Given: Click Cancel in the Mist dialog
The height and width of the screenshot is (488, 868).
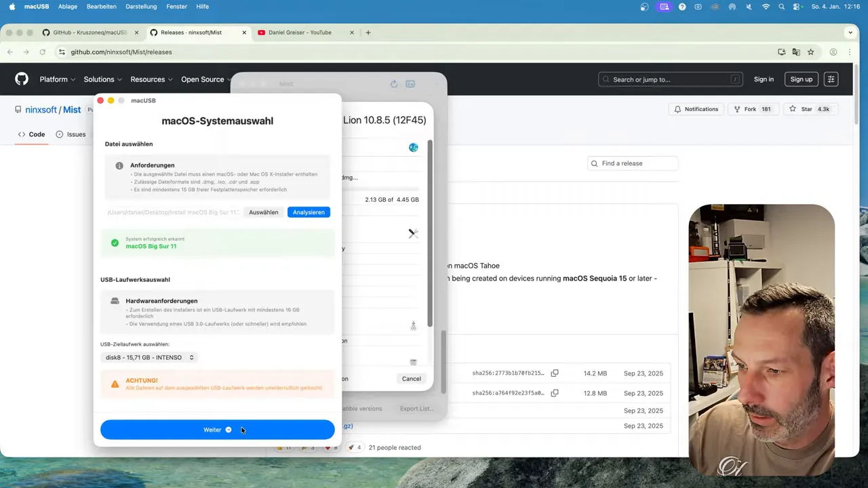Looking at the screenshot, I should tap(411, 379).
